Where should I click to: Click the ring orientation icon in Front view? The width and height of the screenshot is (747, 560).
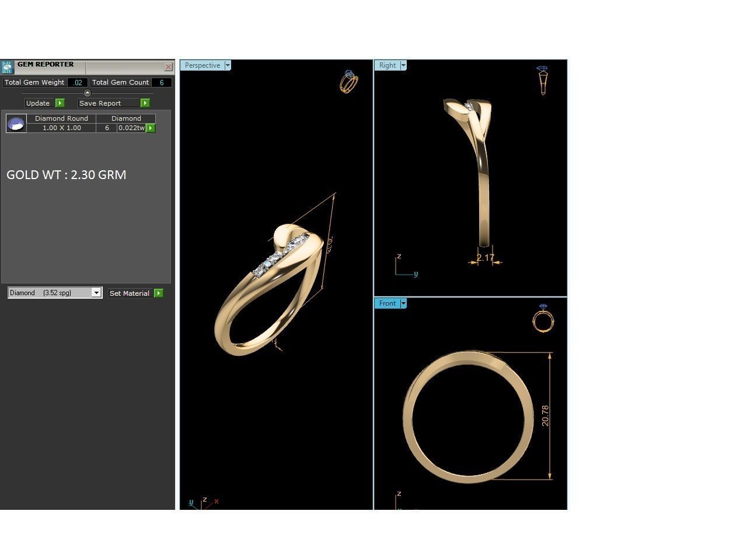[x=543, y=318]
